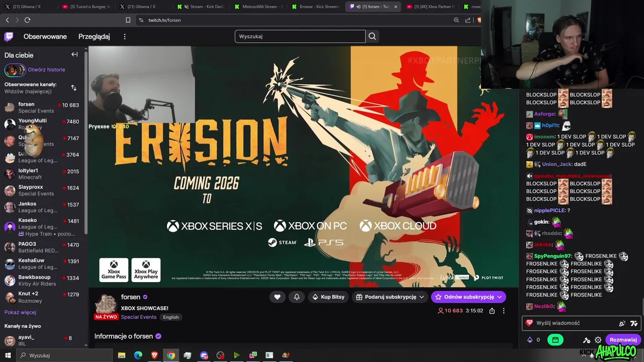Open the Przeglądaj navigation item

(x=94, y=37)
